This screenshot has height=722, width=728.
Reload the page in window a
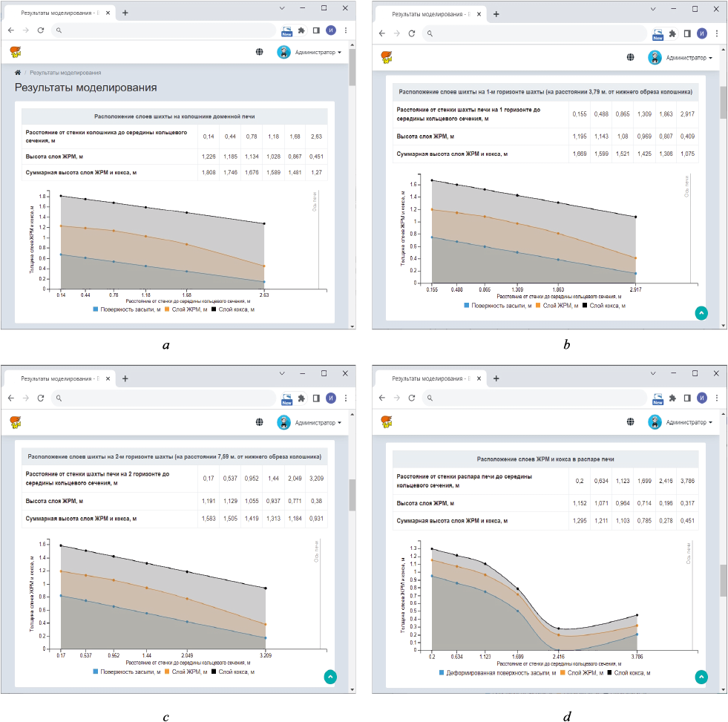pos(41,30)
